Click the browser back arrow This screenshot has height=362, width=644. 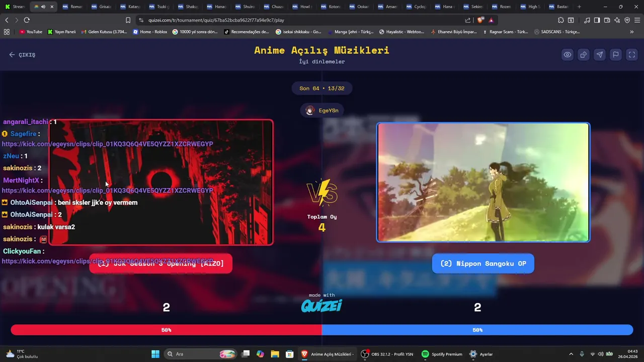click(x=7, y=20)
